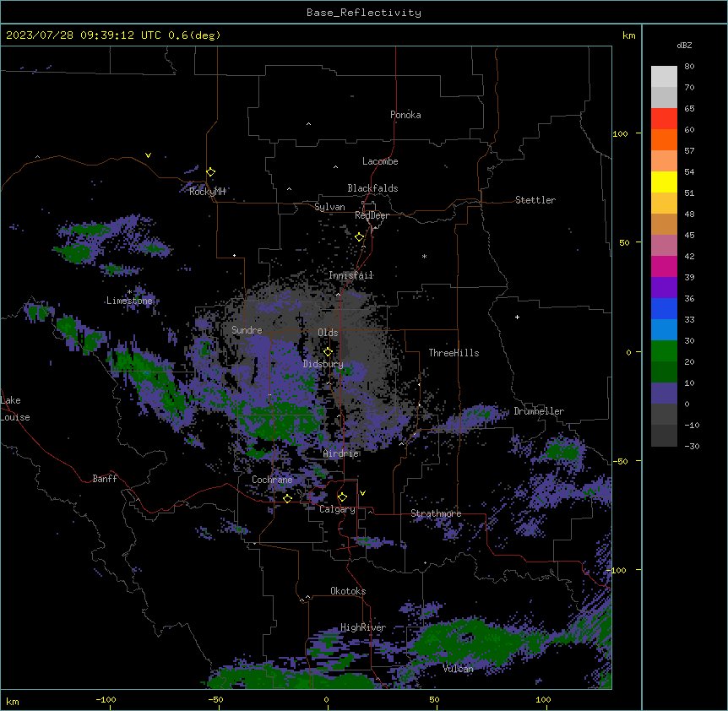
Task: Click the RedDeer city label
Action: click(372, 215)
